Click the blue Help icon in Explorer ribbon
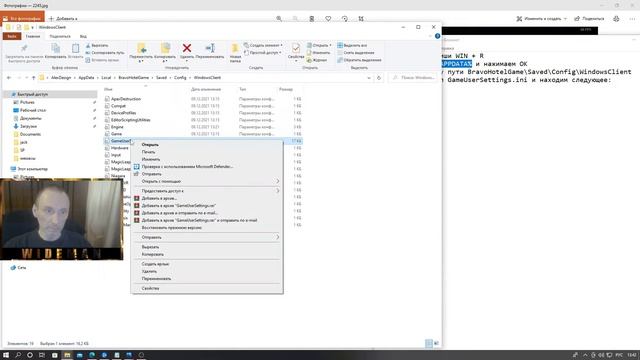640x360 pixels. [x=438, y=36]
